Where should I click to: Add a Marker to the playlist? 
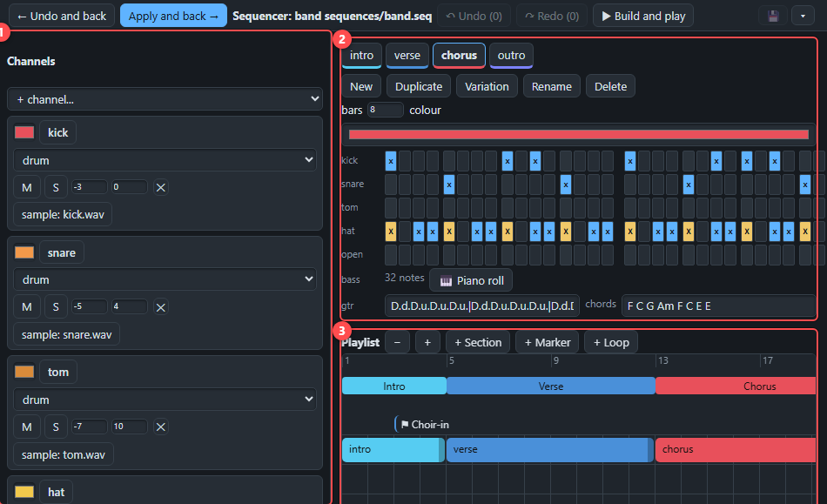548,342
